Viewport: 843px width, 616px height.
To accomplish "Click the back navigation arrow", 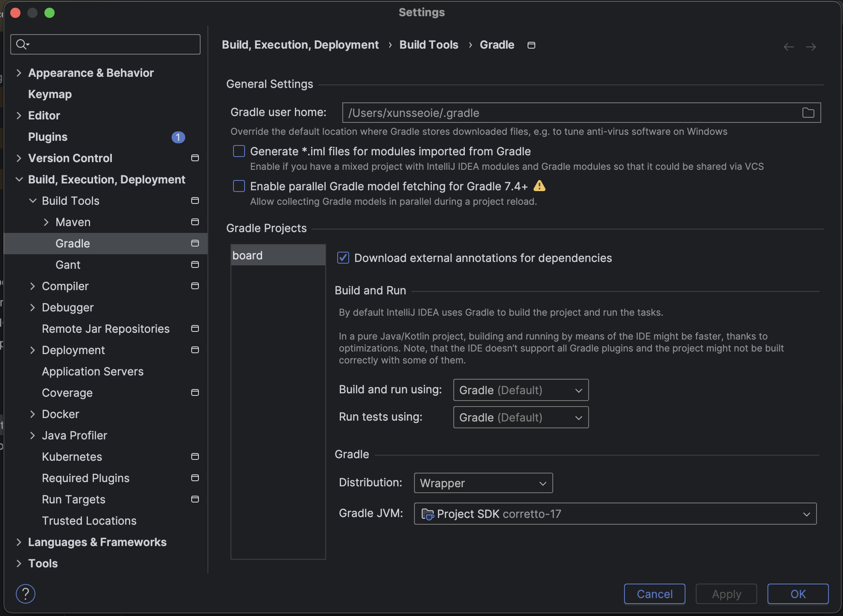I will point(788,46).
